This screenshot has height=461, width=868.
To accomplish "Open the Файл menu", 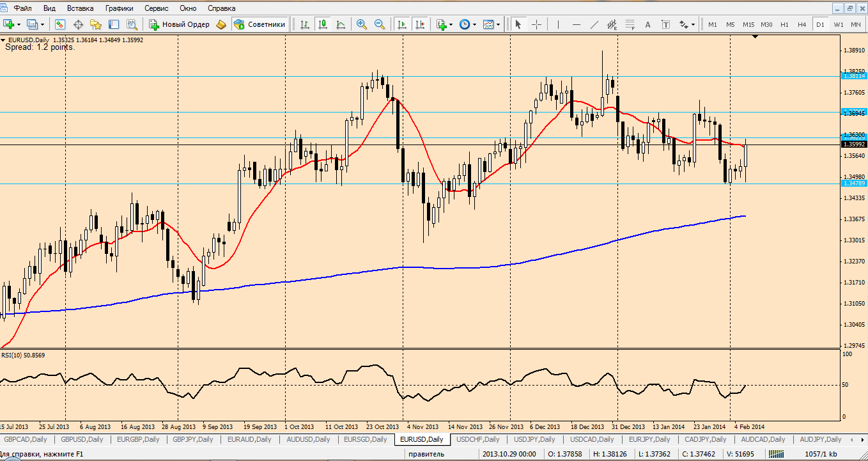I will (23, 8).
